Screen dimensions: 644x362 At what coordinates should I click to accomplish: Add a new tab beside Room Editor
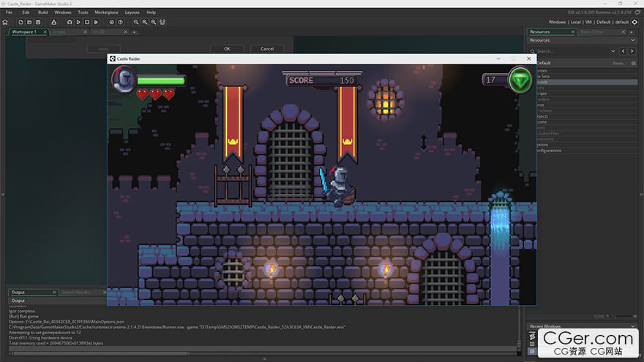point(632,32)
